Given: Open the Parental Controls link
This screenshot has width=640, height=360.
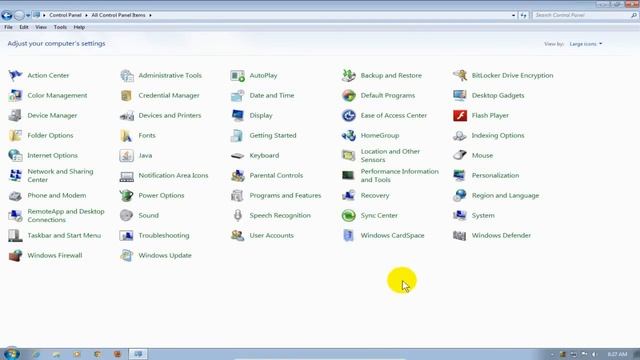Looking at the screenshot, I should [276, 176].
